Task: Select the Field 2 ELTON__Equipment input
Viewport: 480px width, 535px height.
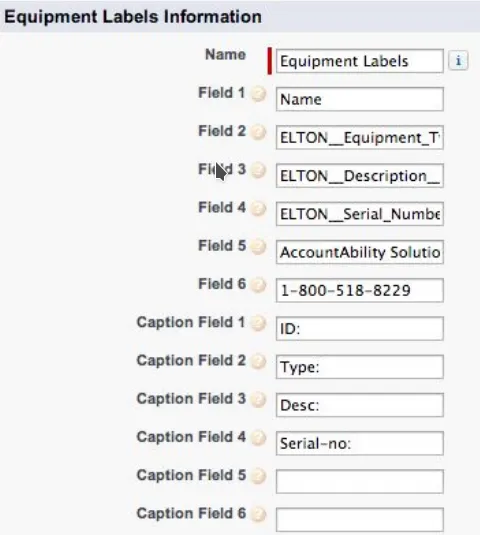Action: pos(360,138)
